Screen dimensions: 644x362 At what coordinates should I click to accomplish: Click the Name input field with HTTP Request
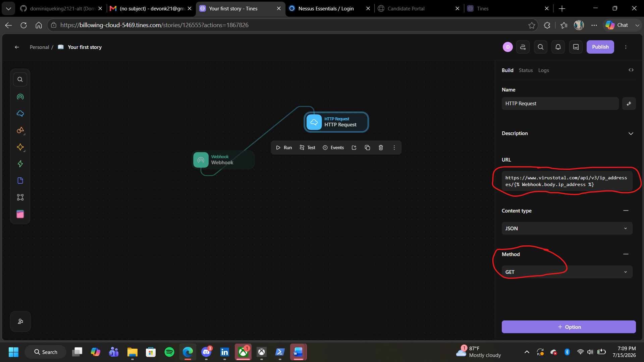(x=560, y=104)
